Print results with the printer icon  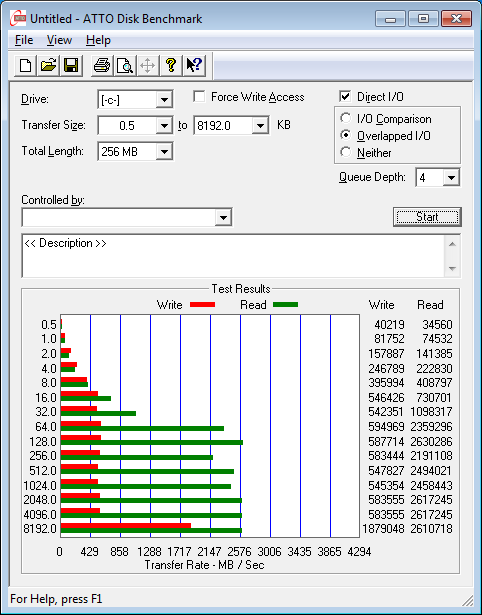102,66
